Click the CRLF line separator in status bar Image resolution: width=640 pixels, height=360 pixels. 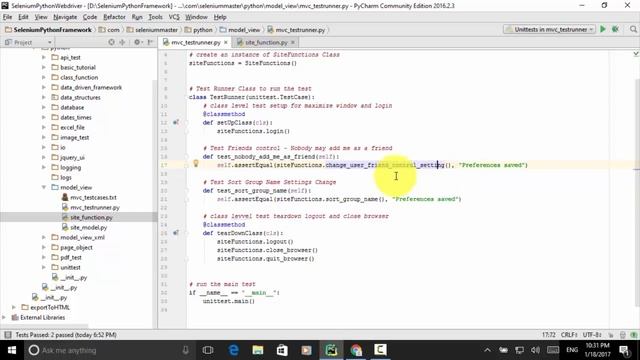(x=569, y=335)
